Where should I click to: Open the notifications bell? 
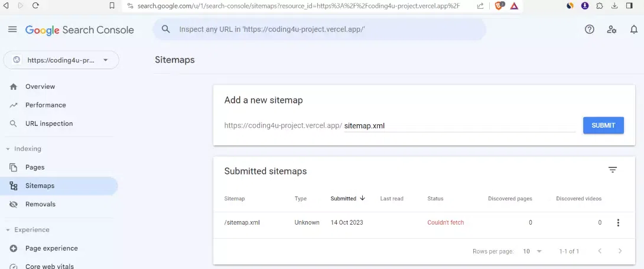[x=634, y=30]
